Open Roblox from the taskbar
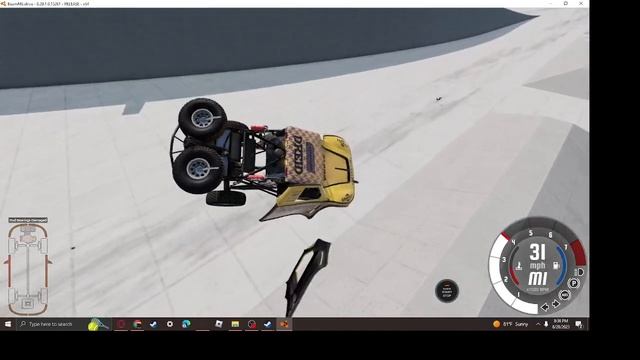The height and width of the screenshot is (360, 640). (x=219, y=324)
